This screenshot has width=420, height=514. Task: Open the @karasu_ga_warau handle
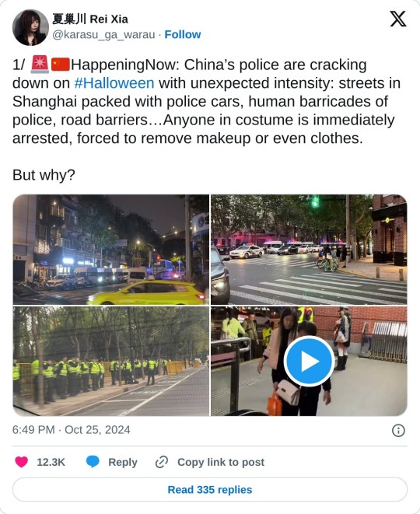pyautogui.click(x=103, y=34)
